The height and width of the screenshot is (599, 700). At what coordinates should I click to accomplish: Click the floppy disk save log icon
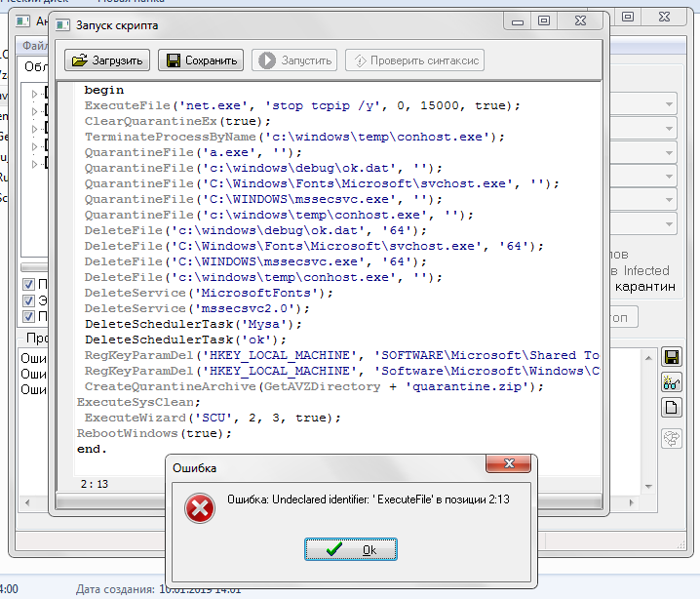(x=671, y=356)
